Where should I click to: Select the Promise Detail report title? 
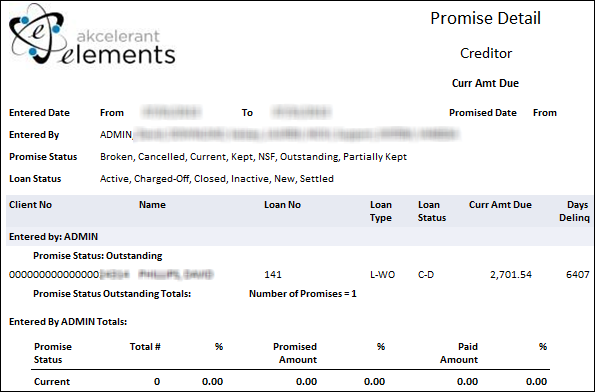click(x=485, y=18)
